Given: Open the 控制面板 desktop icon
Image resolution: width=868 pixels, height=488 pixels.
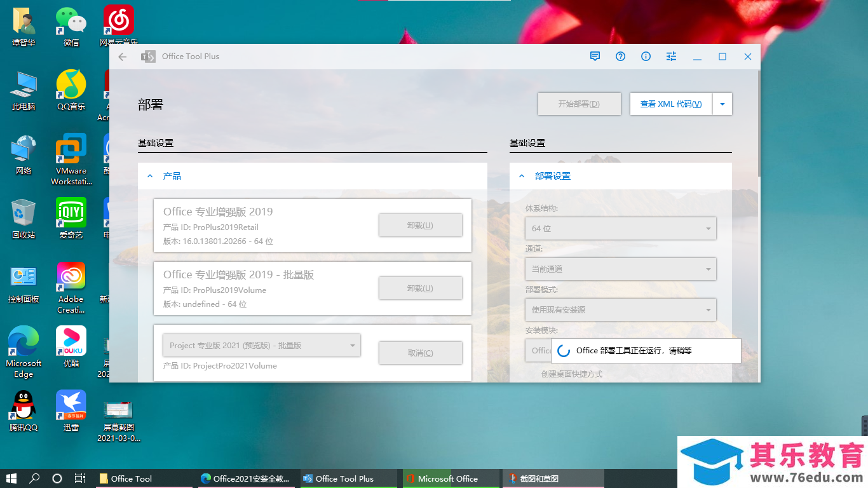Looking at the screenshot, I should coord(24,283).
